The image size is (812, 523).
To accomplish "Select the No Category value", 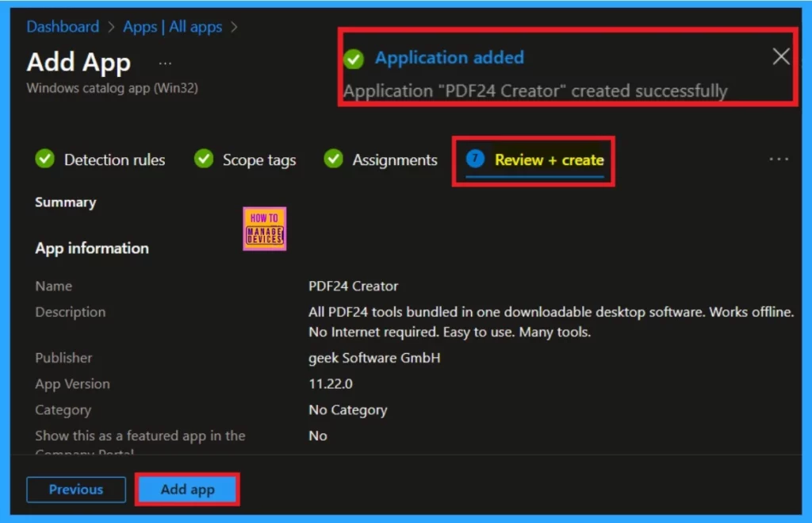I will 347,410.
